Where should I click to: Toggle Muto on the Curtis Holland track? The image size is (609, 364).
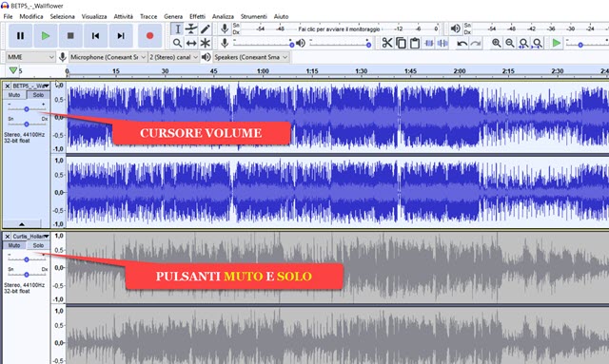pyautogui.click(x=14, y=245)
